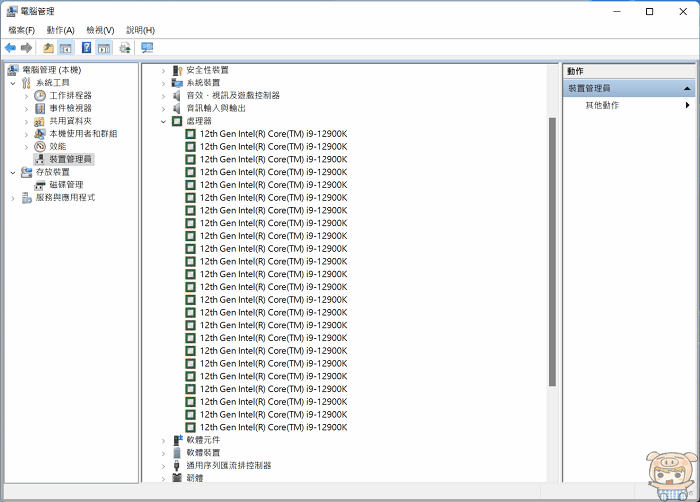Open 其他動作 submenu in actions pane

click(x=602, y=105)
